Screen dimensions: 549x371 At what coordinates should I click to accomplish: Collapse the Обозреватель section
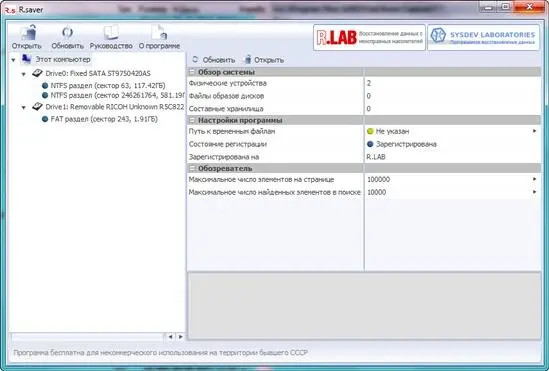[x=192, y=168]
